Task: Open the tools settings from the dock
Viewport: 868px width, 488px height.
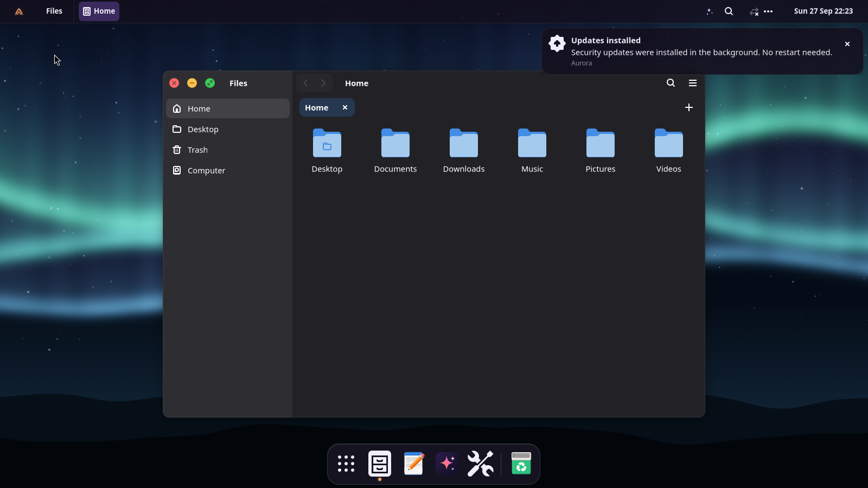Action: (481, 464)
